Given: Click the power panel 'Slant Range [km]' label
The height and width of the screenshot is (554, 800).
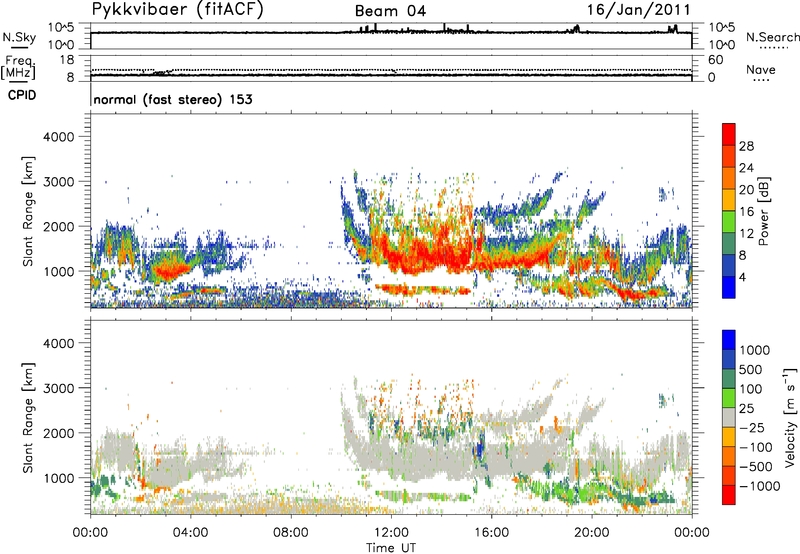Looking at the screenshot, I should point(28,211).
